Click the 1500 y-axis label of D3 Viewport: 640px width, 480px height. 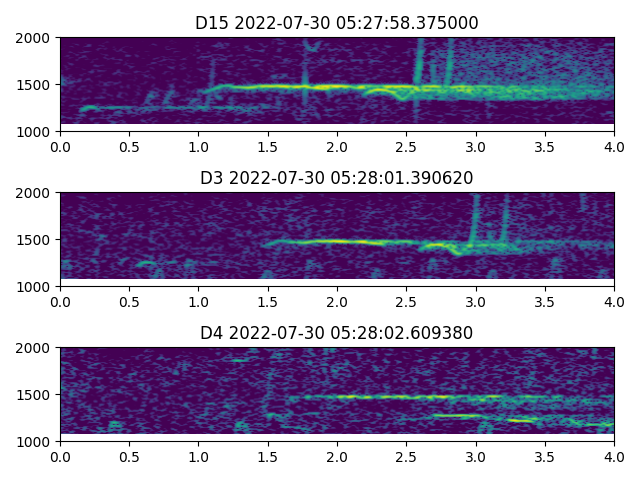click(36, 240)
